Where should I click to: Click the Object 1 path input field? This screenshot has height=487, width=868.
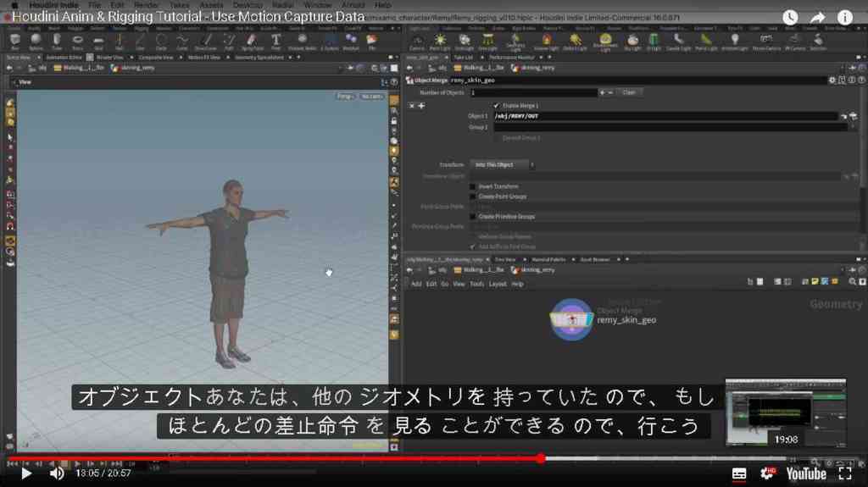pyautogui.click(x=665, y=116)
